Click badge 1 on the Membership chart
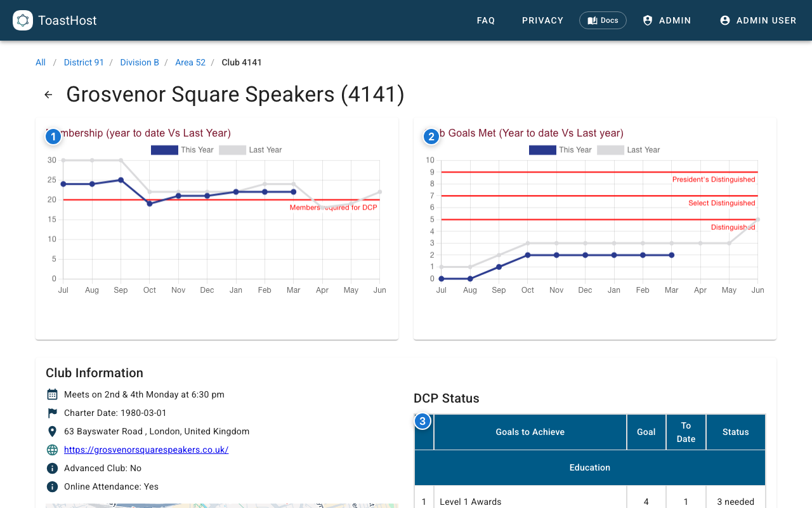This screenshot has width=812, height=508. (x=53, y=136)
